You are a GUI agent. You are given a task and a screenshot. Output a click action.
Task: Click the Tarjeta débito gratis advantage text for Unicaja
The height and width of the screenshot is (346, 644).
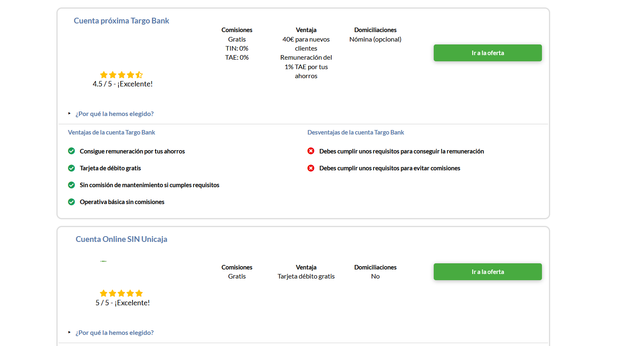(306, 276)
